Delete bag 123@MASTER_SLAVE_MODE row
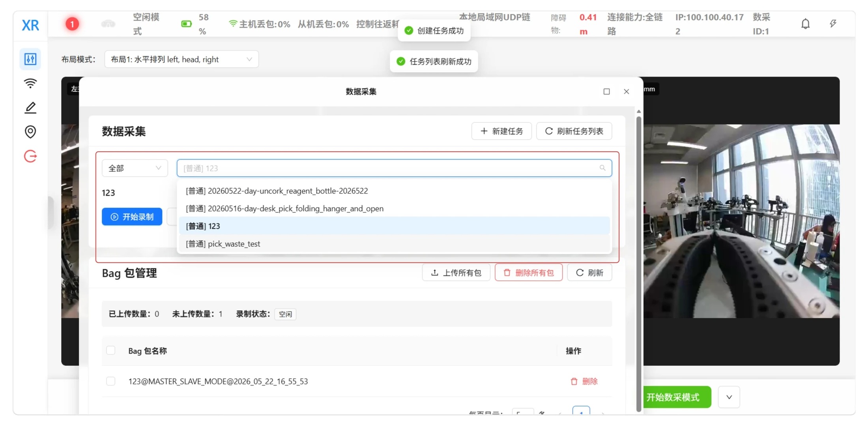Image resolution: width=868 pixels, height=427 pixels. click(x=584, y=381)
